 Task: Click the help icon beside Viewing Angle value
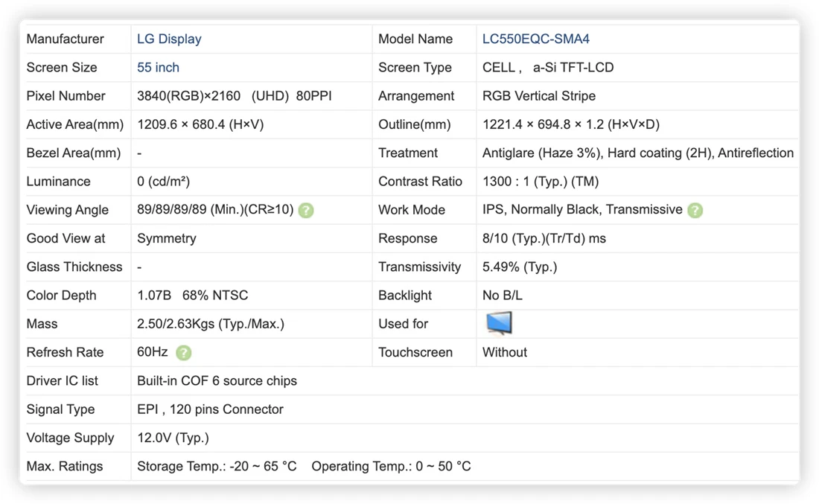point(305,211)
